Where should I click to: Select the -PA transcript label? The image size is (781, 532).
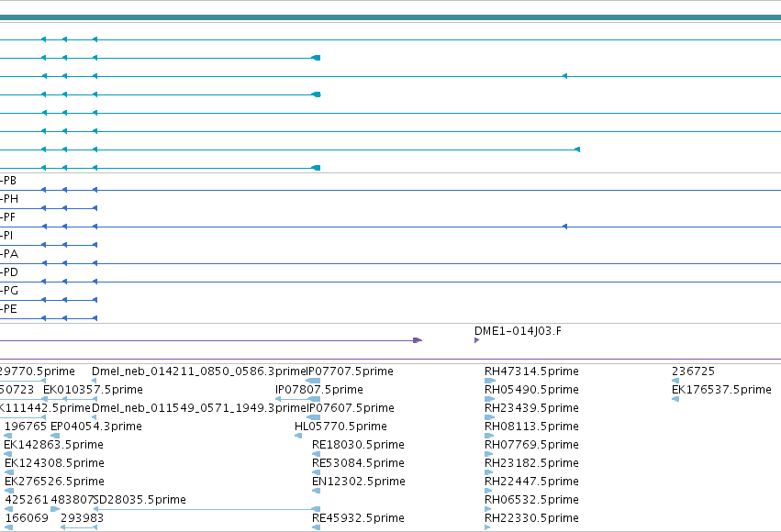coord(9,254)
